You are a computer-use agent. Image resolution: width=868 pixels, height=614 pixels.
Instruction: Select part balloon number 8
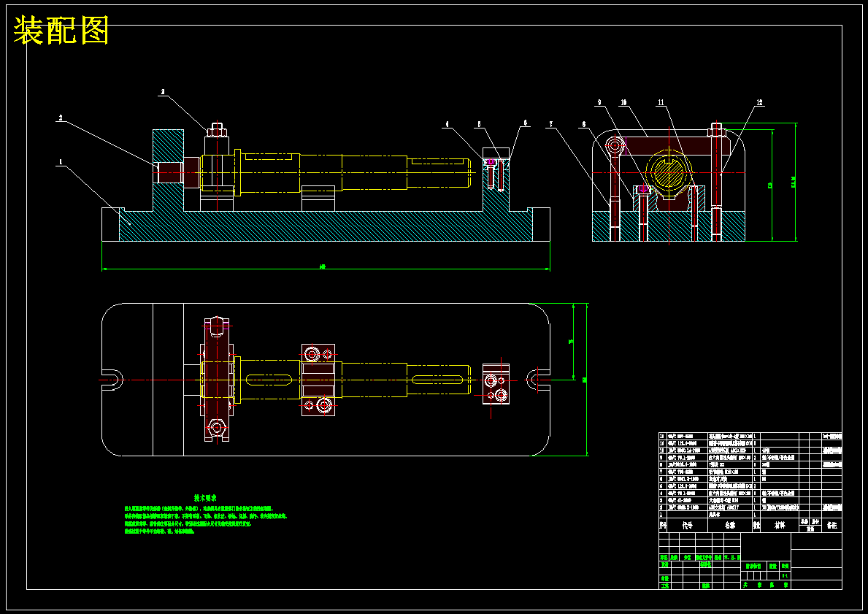point(583,124)
